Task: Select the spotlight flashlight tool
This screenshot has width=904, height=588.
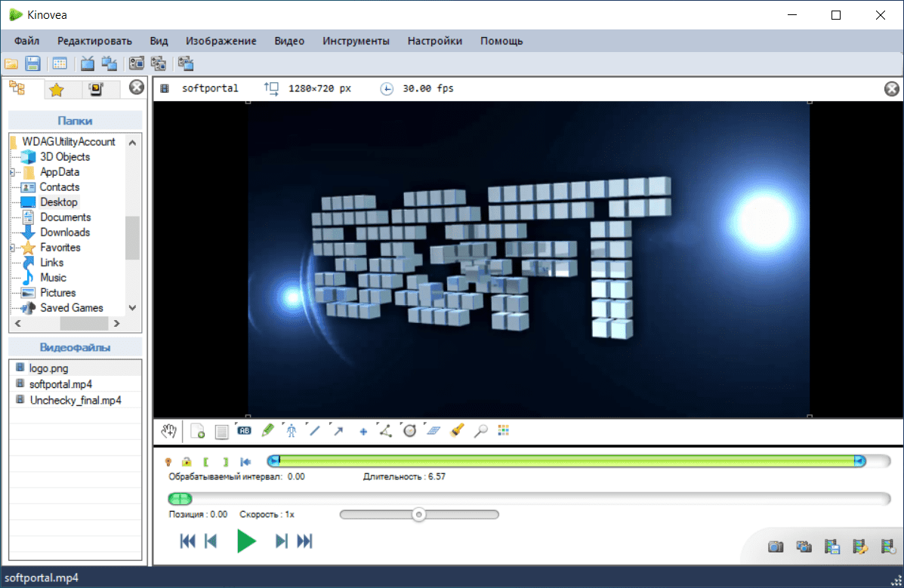Action: [457, 431]
